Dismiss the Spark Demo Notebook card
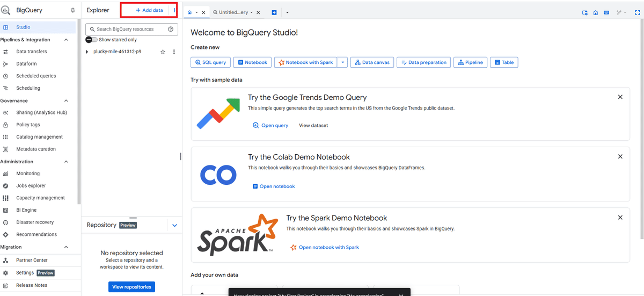Image resolution: width=644 pixels, height=296 pixels. 620,218
